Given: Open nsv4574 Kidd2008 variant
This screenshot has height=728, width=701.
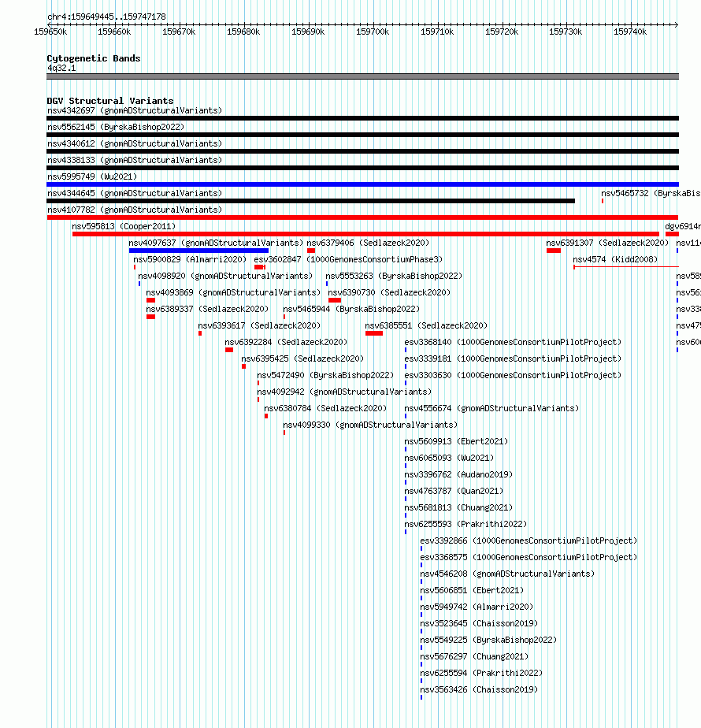Looking at the screenshot, I should (615, 259).
